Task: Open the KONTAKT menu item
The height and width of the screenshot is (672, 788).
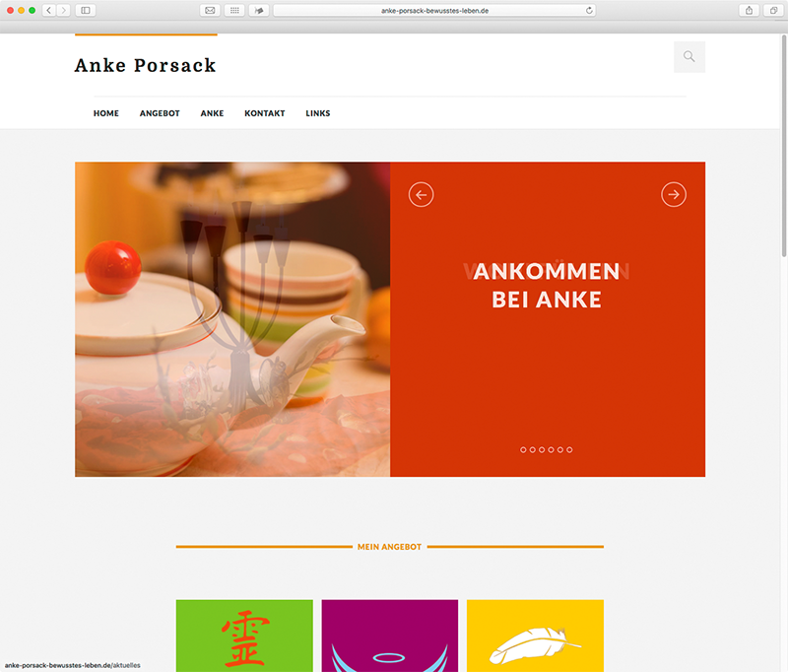Action: coord(265,113)
